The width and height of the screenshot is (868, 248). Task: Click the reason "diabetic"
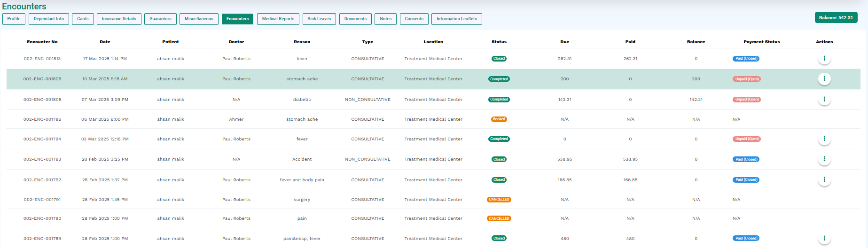click(x=302, y=100)
